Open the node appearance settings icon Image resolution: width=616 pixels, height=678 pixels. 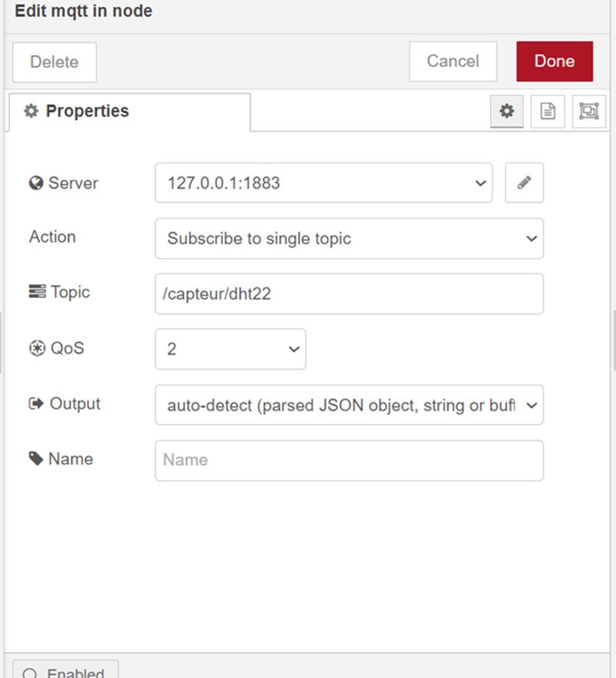point(588,111)
